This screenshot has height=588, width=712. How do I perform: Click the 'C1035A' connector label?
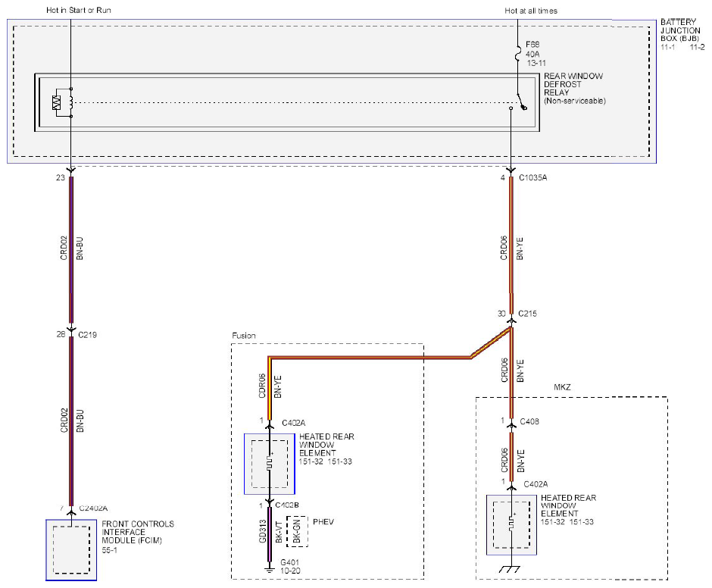(533, 177)
